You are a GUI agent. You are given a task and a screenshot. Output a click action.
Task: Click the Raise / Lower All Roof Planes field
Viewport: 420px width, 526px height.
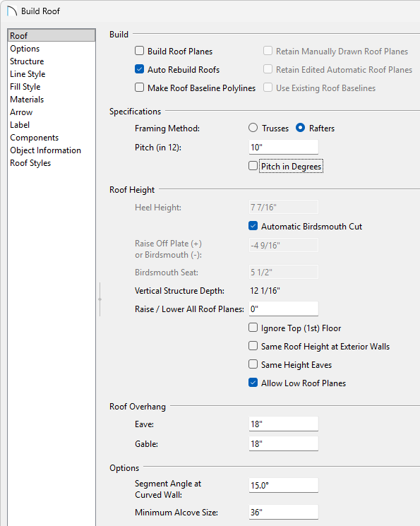click(x=284, y=309)
